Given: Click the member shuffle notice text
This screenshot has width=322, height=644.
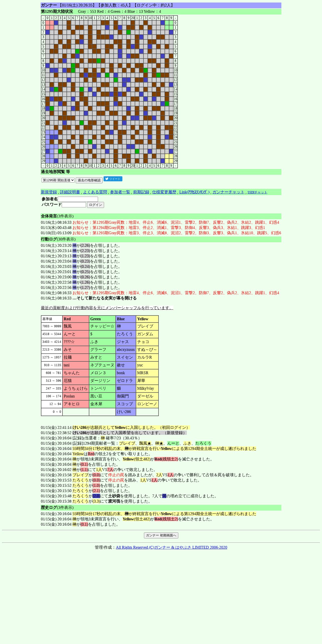Looking at the screenshot, I should coord(107,308).
